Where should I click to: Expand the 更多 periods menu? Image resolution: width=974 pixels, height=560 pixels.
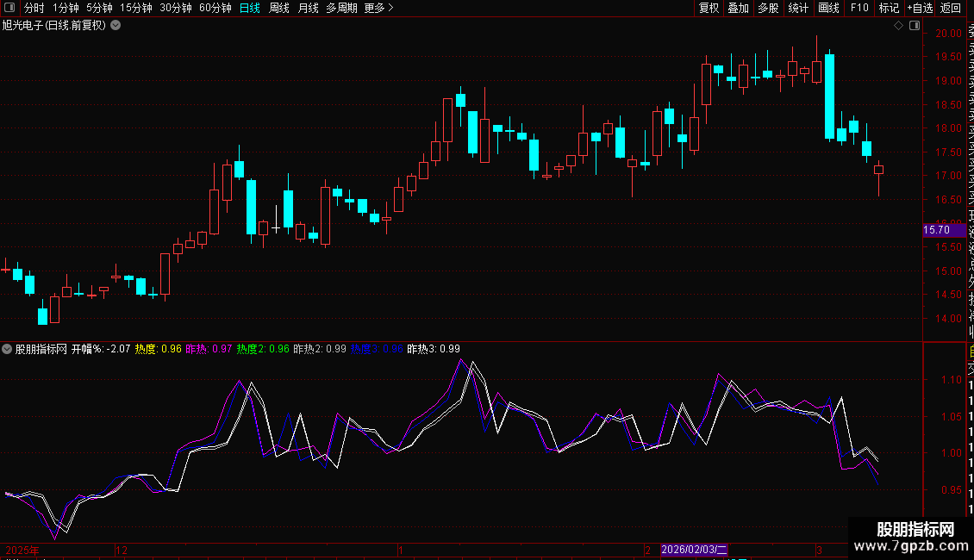point(378,8)
